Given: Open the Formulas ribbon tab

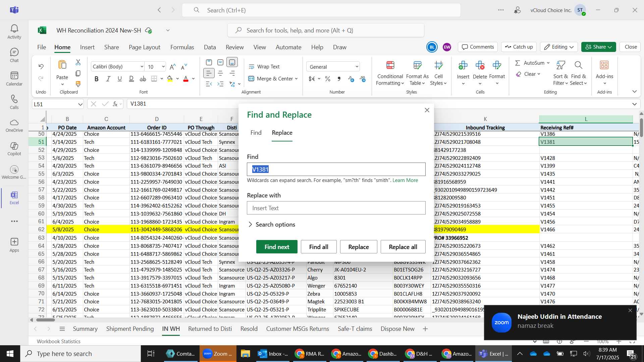Looking at the screenshot, I should (x=182, y=47).
